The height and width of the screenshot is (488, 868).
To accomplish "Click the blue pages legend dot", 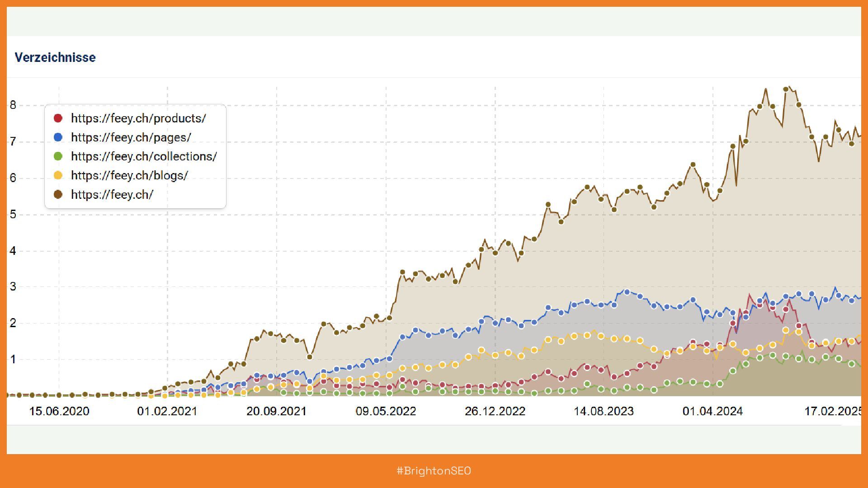I will click(x=58, y=137).
